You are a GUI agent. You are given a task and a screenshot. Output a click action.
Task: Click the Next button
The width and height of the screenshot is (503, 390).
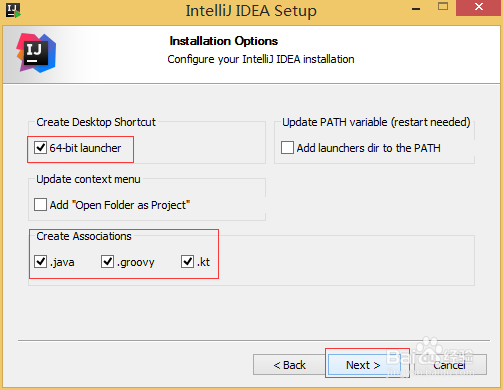[x=364, y=365]
